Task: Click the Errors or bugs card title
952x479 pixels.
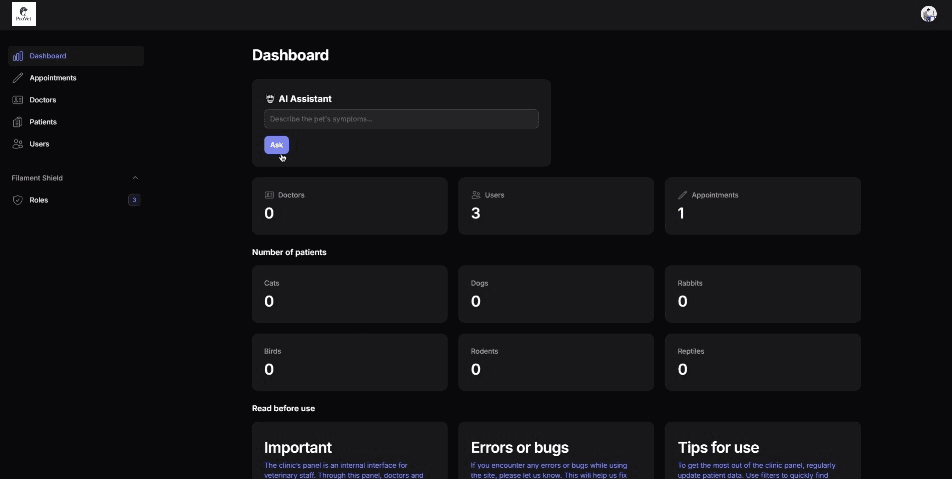Action: (520, 448)
